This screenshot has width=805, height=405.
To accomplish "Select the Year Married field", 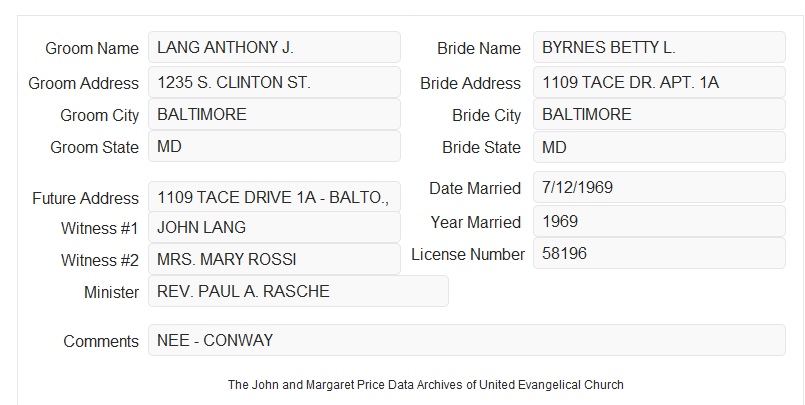I will (x=659, y=221).
